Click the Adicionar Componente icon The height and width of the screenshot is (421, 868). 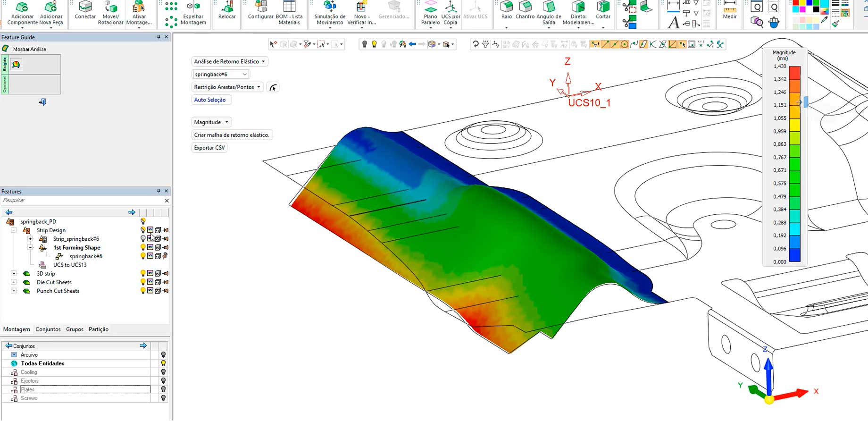22,8
